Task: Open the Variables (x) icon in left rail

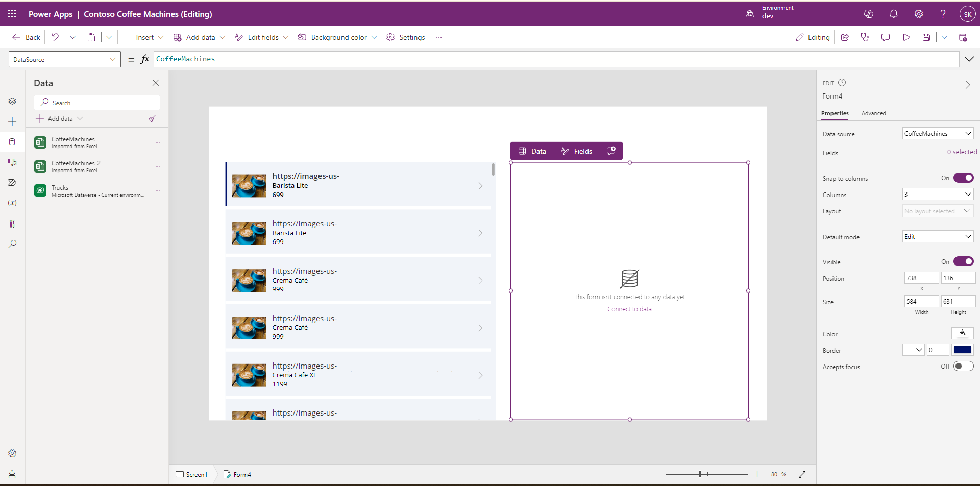Action: pos(12,203)
